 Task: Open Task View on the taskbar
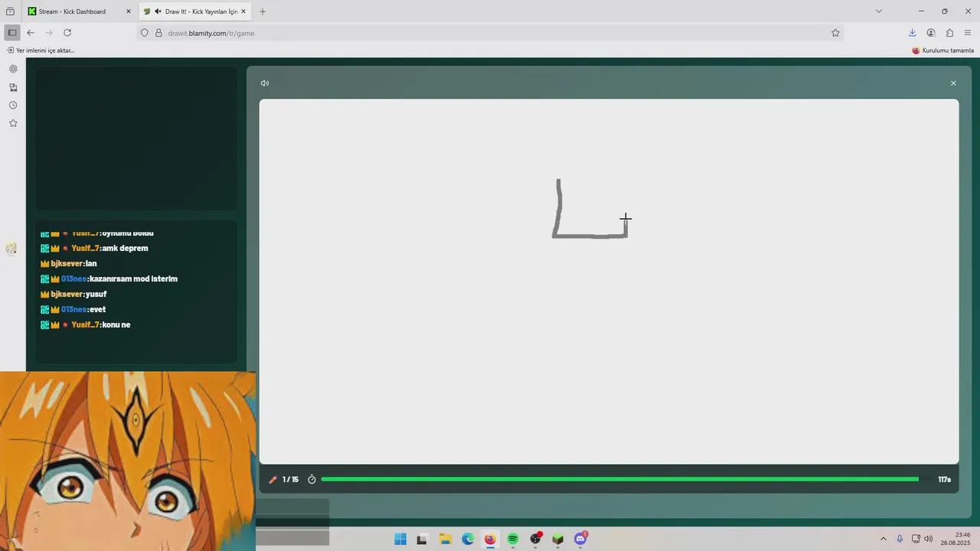(422, 539)
